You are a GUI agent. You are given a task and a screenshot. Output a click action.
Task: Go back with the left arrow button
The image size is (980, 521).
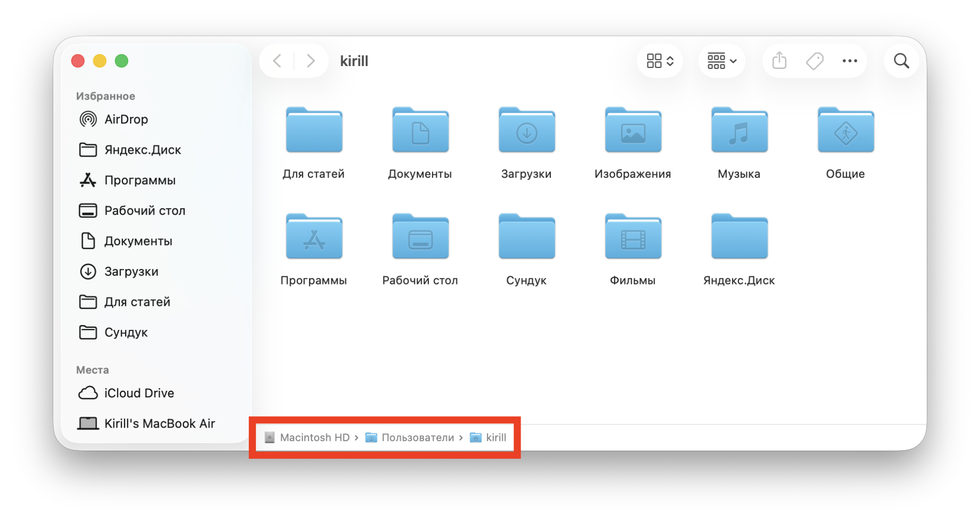coord(278,61)
